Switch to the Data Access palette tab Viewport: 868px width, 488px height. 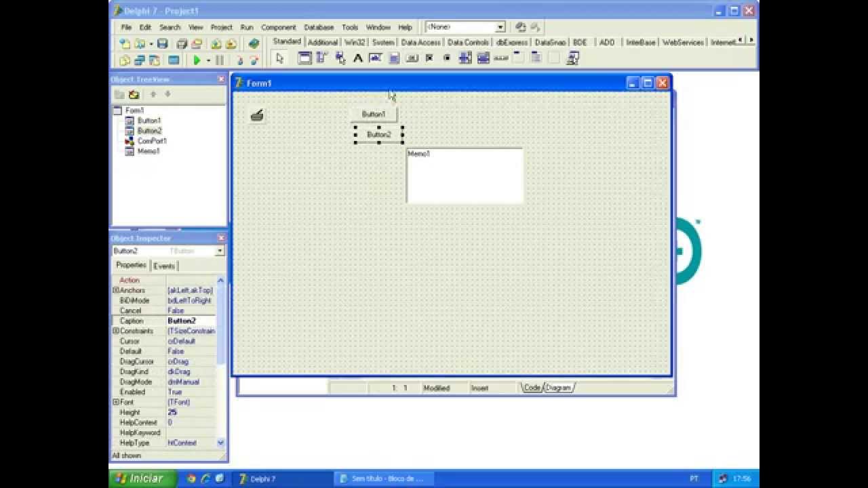point(421,42)
